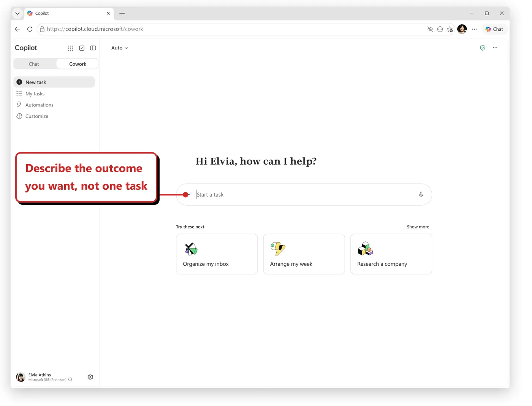This screenshot has height=406, width=532.
Task: Click the Copilot title in sidebar
Action: click(26, 48)
